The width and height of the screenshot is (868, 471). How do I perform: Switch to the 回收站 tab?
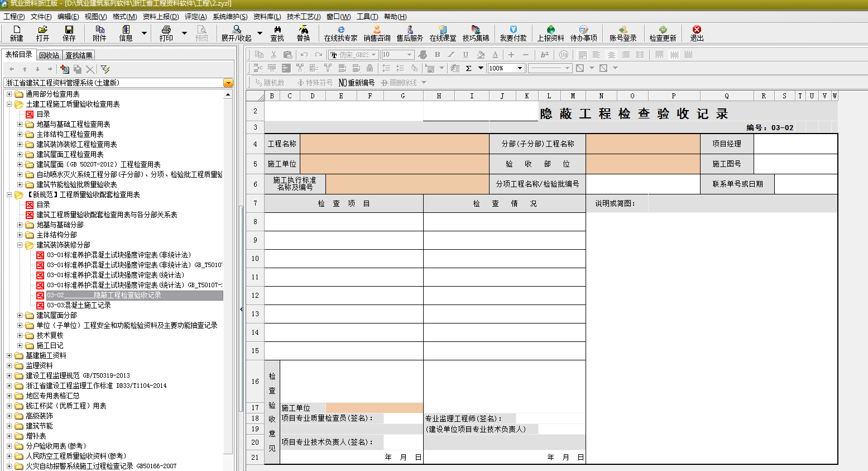pos(49,55)
